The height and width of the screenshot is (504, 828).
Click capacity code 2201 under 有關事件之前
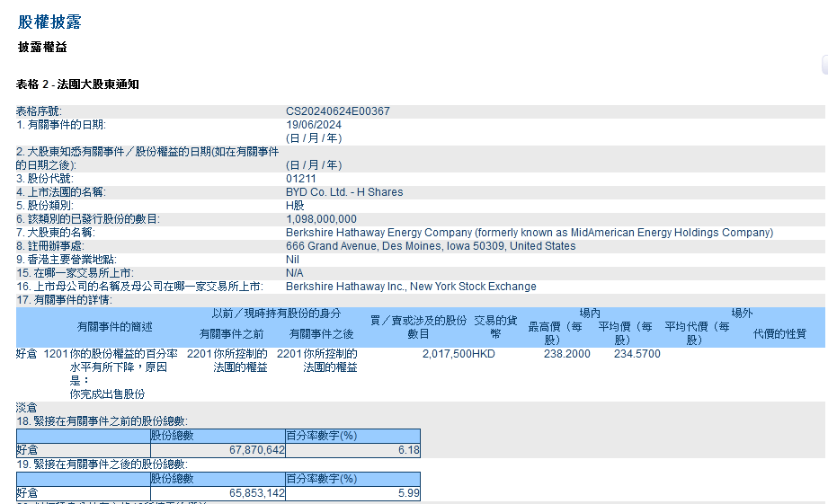tap(200, 354)
